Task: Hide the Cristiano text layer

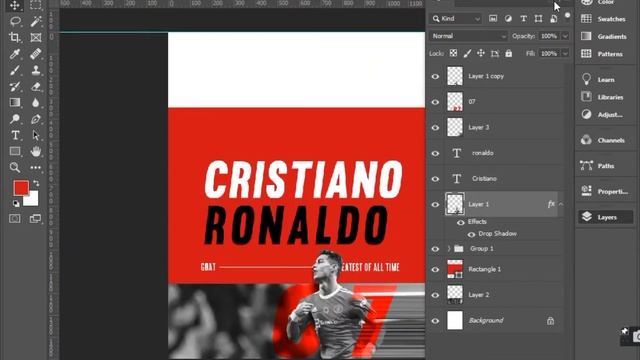Action: [x=435, y=179]
